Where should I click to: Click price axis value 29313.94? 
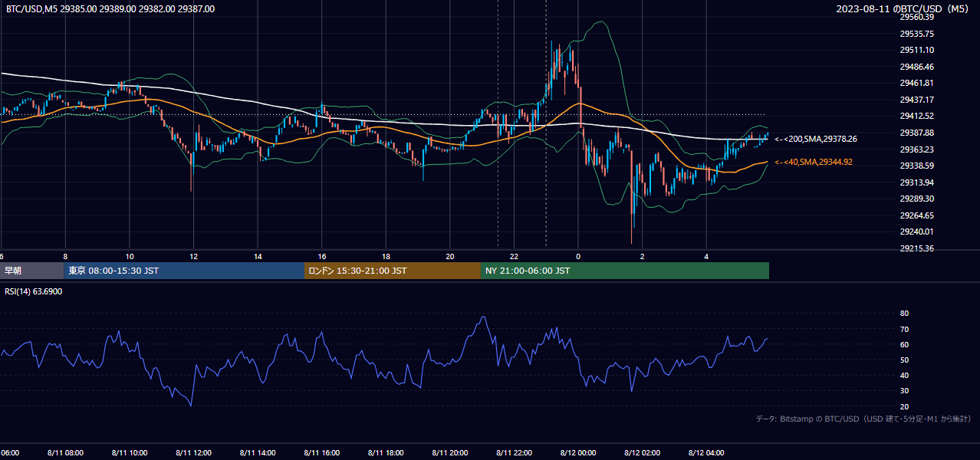click(x=916, y=182)
